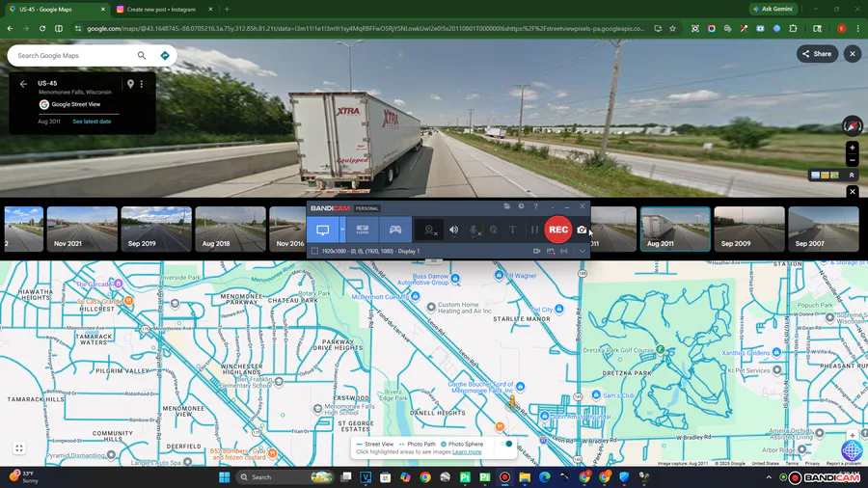The image size is (868, 488).
Task: Click the Sam's Club marker on map
Action: coord(596,394)
